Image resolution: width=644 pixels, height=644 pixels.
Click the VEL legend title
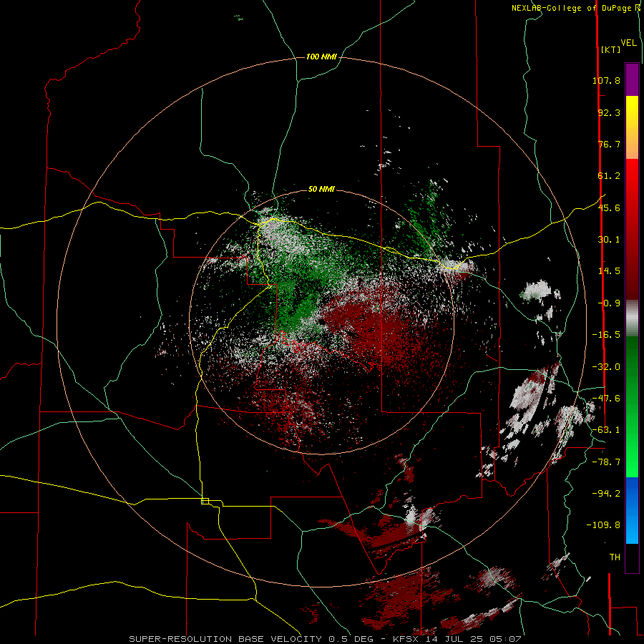628,43
